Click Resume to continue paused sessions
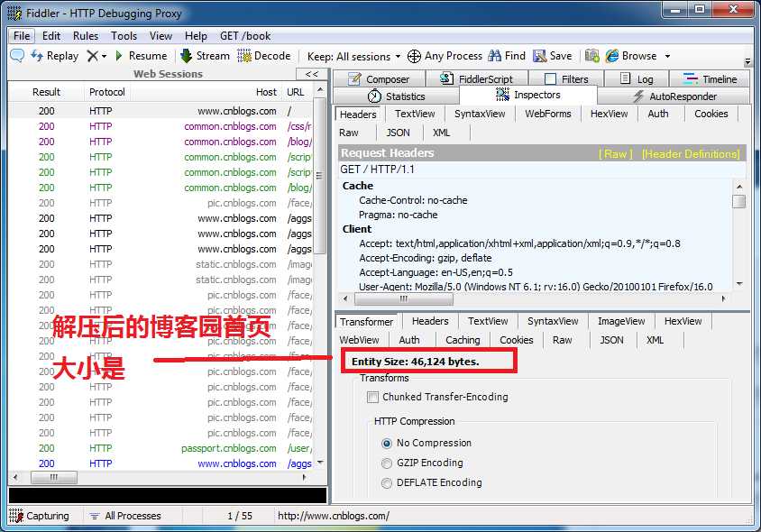This screenshot has height=532, width=761. pyautogui.click(x=142, y=56)
